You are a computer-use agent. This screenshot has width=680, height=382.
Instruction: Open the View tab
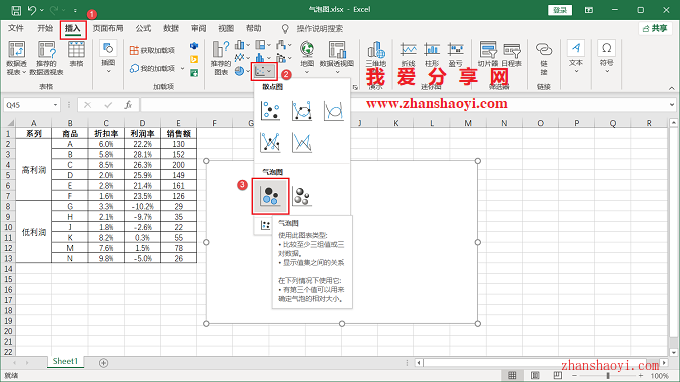pyautogui.click(x=226, y=29)
